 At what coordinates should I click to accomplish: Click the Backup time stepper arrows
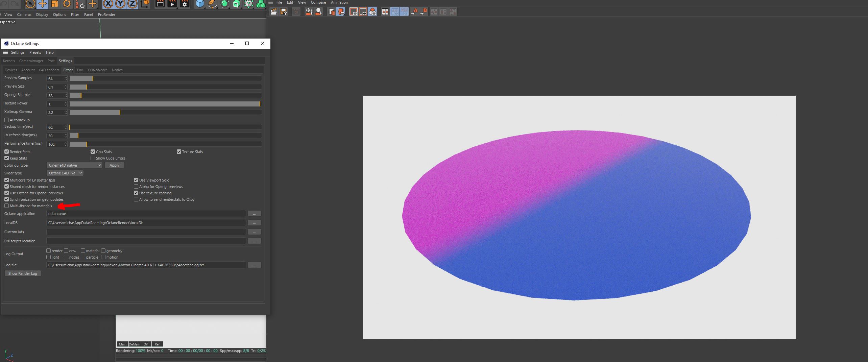click(x=66, y=127)
